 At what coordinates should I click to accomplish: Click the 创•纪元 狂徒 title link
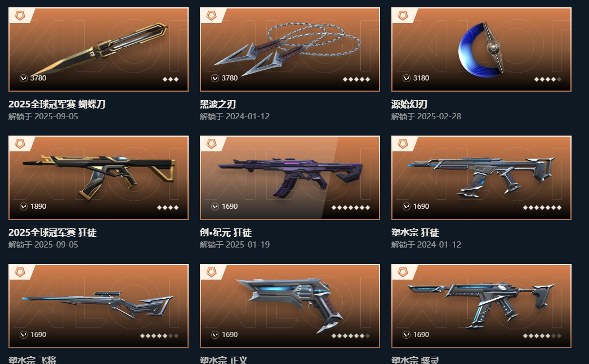coord(226,232)
